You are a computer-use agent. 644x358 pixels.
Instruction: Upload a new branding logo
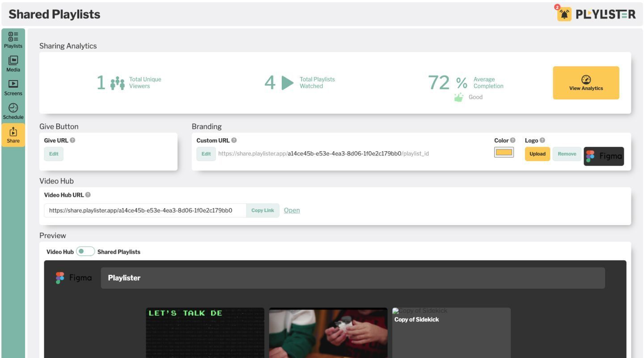click(x=537, y=154)
